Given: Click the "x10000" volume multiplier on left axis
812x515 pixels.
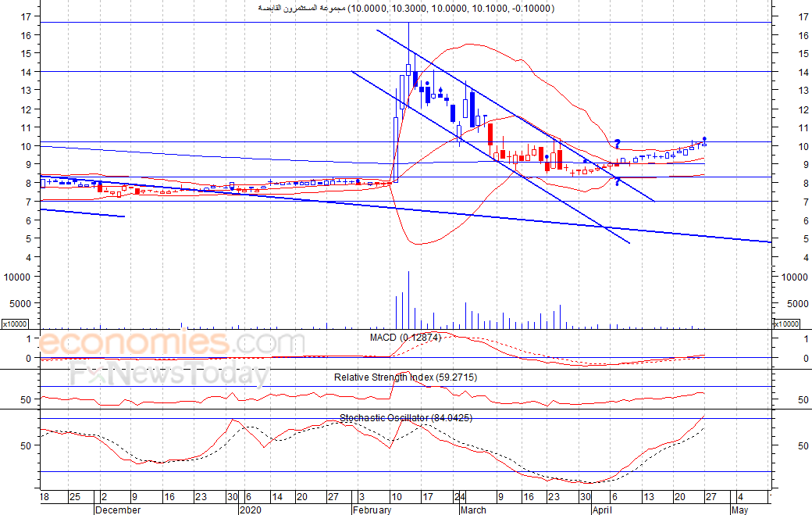Looking at the screenshot, I should tap(15, 324).
